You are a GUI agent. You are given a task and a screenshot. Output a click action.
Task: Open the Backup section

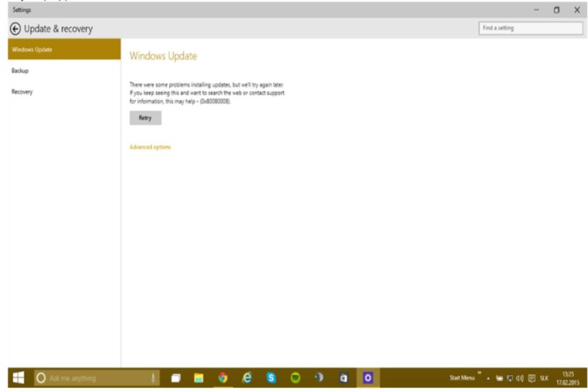(x=20, y=70)
